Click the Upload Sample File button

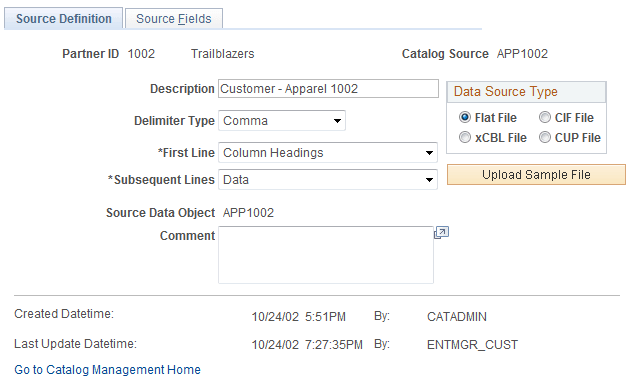coord(536,175)
